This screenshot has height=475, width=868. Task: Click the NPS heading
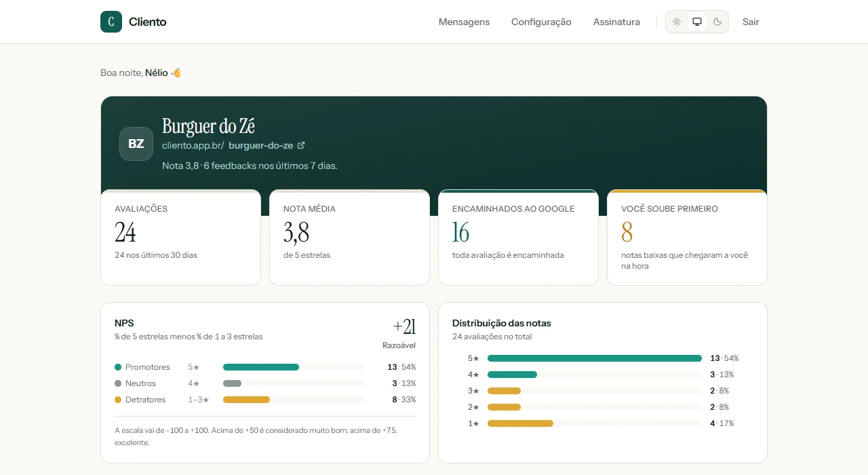pyautogui.click(x=124, y=323)
